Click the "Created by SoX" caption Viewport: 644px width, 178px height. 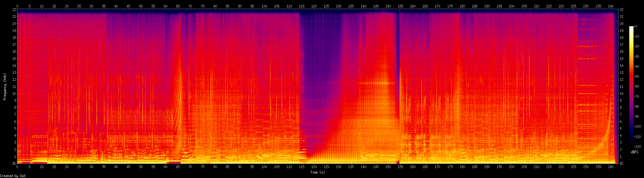13,176
